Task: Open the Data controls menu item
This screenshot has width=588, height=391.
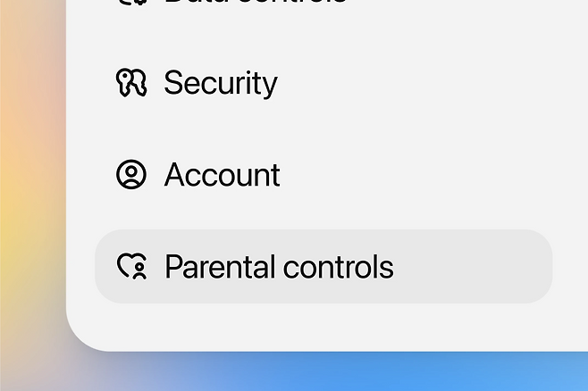Action: 255,3
